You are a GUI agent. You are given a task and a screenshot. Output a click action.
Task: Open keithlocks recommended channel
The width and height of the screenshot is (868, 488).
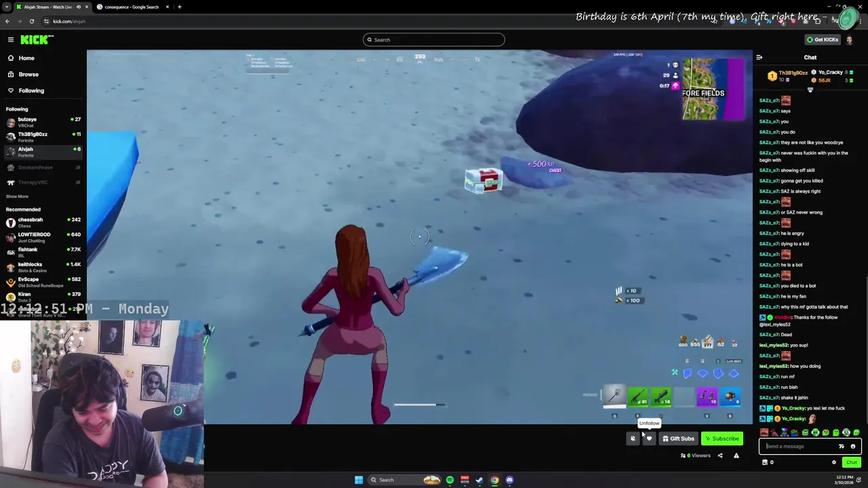pyautogui.click(x=43, y=267)
